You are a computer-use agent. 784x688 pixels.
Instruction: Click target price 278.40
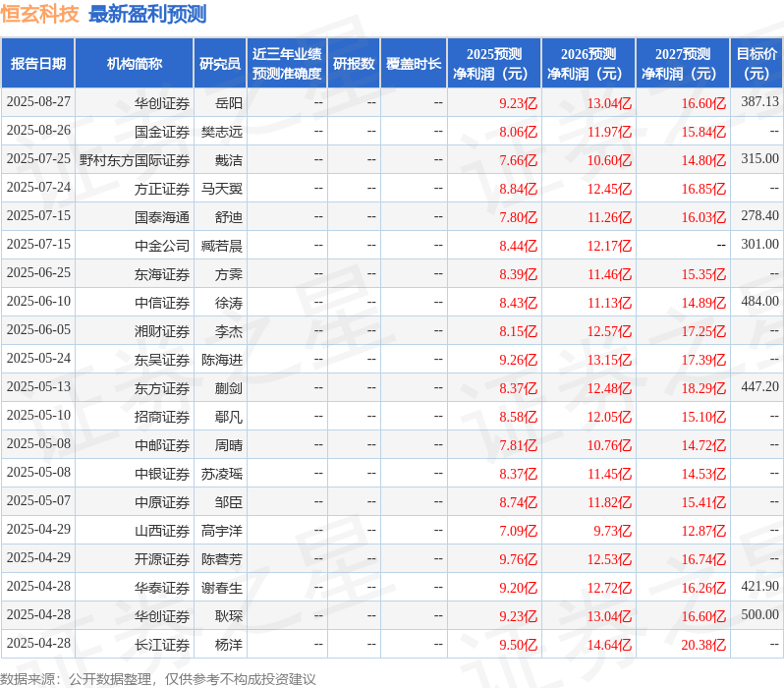pyautogui.click(x=759, y=216)
